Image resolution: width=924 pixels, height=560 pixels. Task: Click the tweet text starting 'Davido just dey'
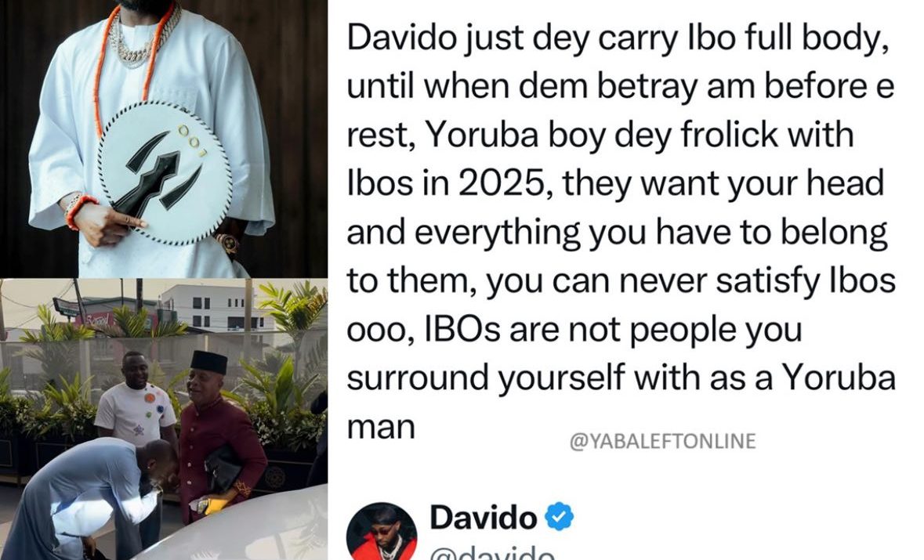pos(621,232)
